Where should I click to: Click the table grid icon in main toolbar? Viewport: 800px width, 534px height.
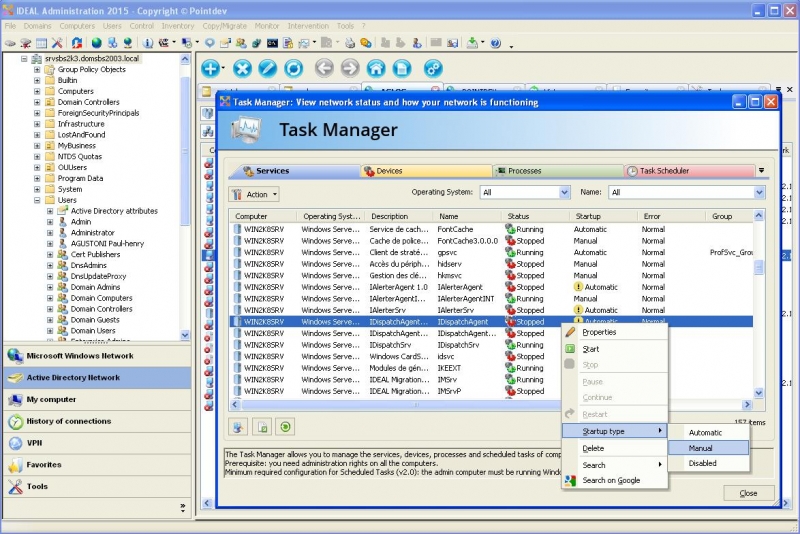[41, 43]
